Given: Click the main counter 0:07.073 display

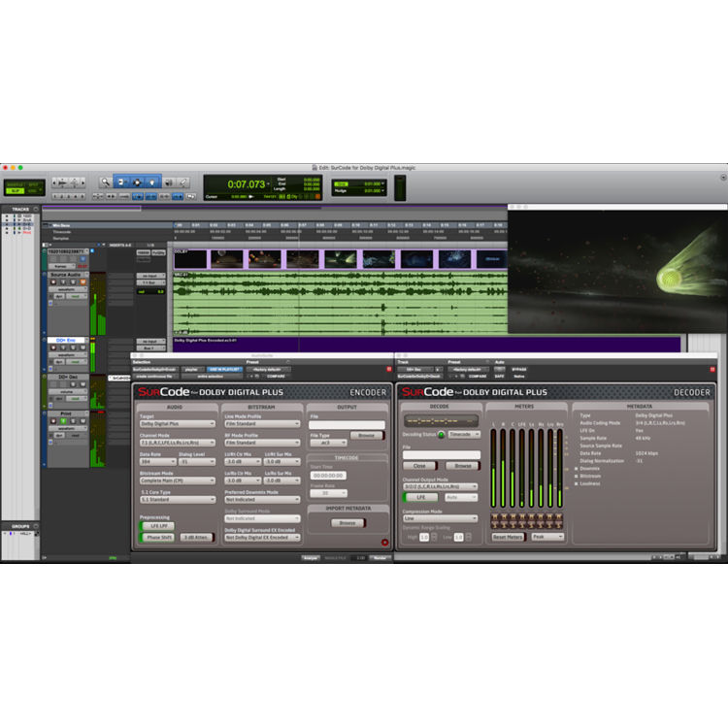Looking at the screenshot, I should pyautogui.click(x=247, y=184).
